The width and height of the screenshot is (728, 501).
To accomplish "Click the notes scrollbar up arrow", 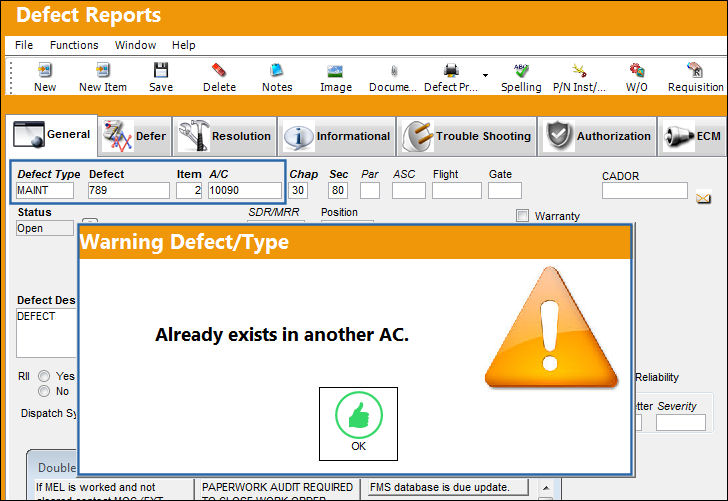I will point(546,488).
